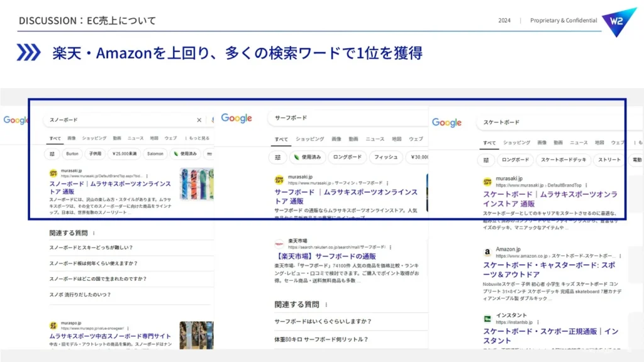Viewport: 644px width, 362px height.
Task: Click the Google logo beside サーフボード search
Action: pyautogui.click(x=236, y=118)
